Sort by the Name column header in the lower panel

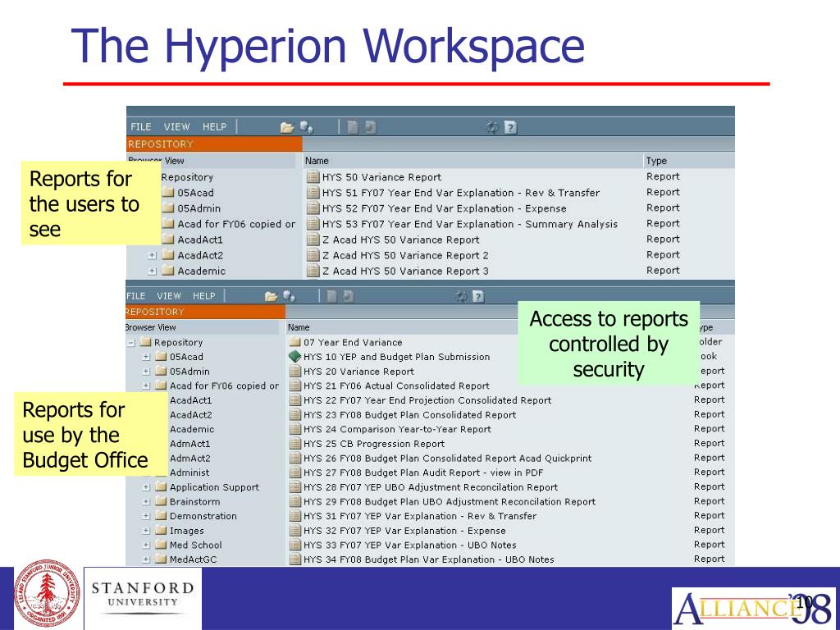coord(299,327)
